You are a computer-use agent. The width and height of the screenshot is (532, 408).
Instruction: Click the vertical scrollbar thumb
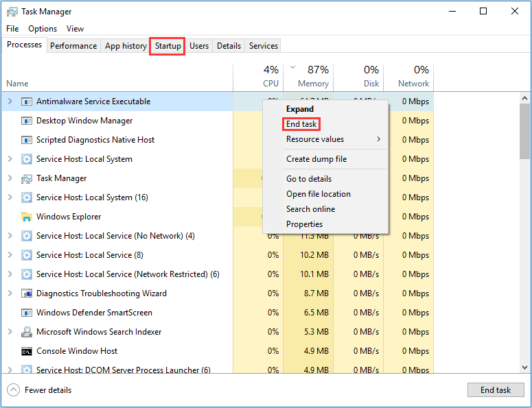tap(524, 131)
